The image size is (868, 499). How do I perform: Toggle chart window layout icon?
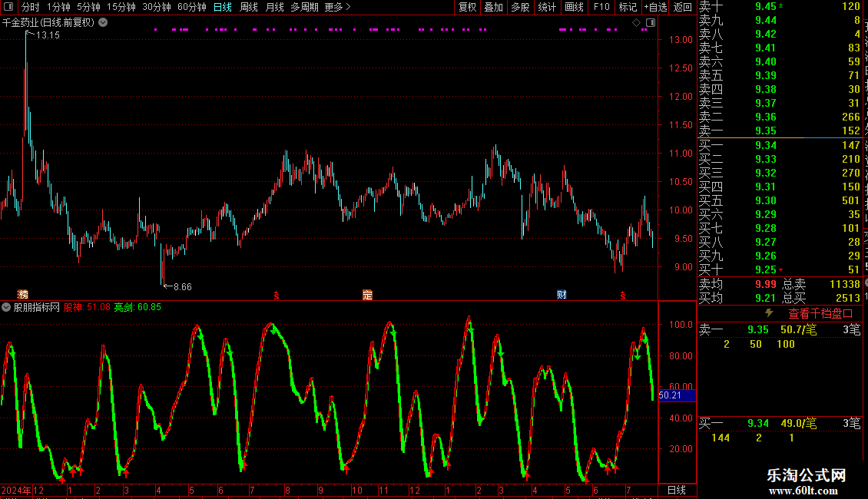pos(651,23)
